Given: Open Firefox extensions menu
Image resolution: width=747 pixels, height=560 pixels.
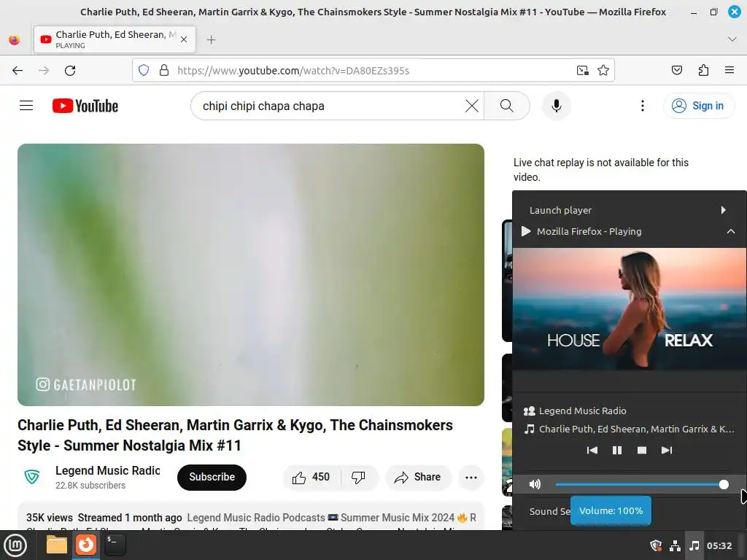Looking at the screenshot, I should pyautogui.click(x=703, y=71).
